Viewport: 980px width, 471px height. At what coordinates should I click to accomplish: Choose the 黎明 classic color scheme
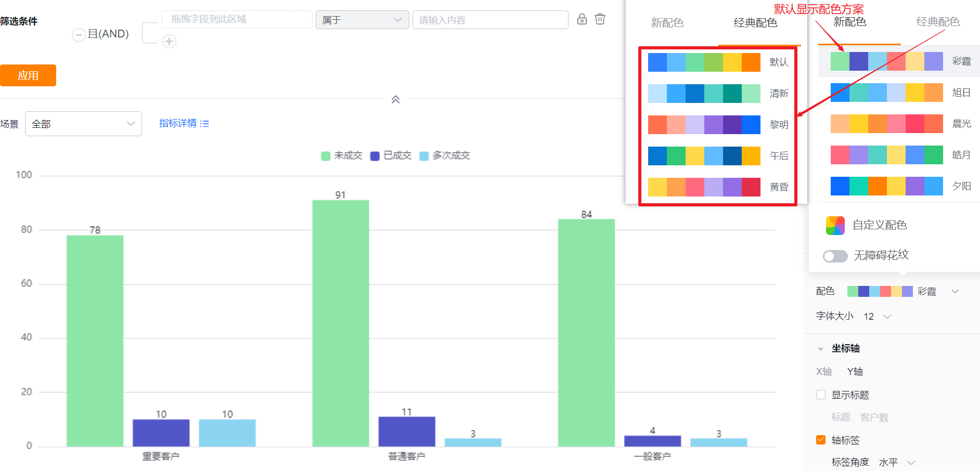coord(718,125)
